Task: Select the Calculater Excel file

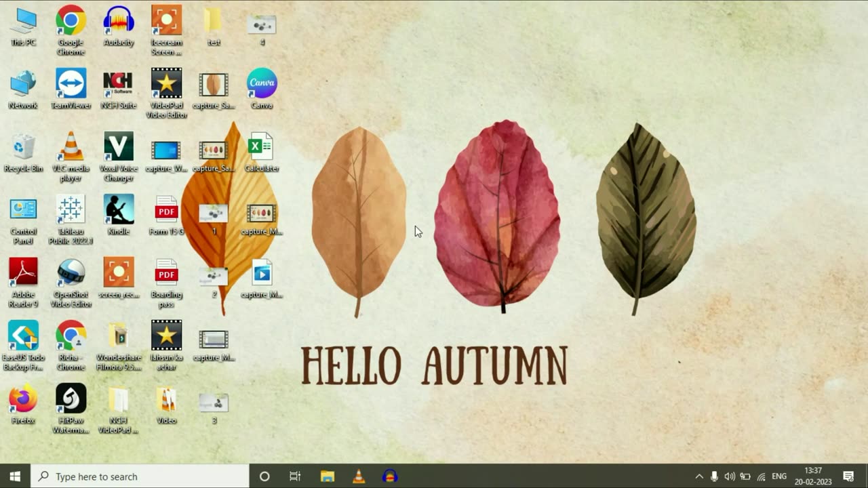Action: coord(262,152)
